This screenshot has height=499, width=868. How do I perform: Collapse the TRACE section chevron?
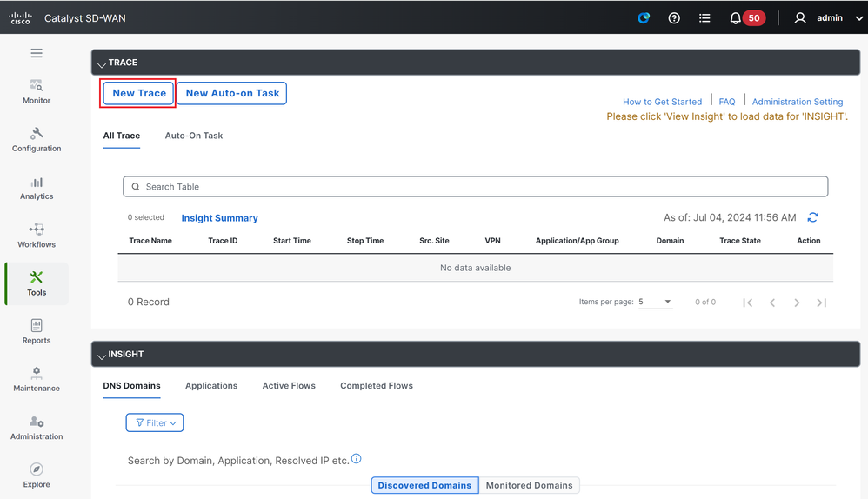pos(101,64)
